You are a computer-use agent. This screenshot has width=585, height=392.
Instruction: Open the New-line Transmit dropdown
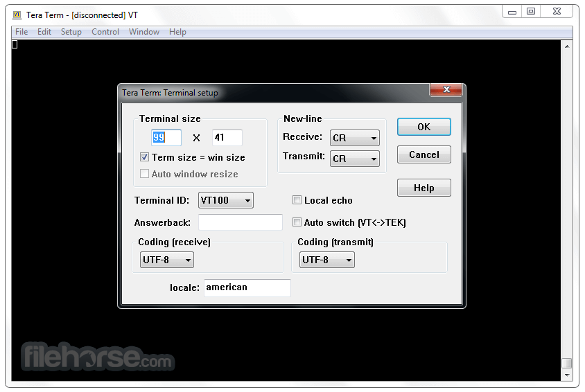click(355, 159)
